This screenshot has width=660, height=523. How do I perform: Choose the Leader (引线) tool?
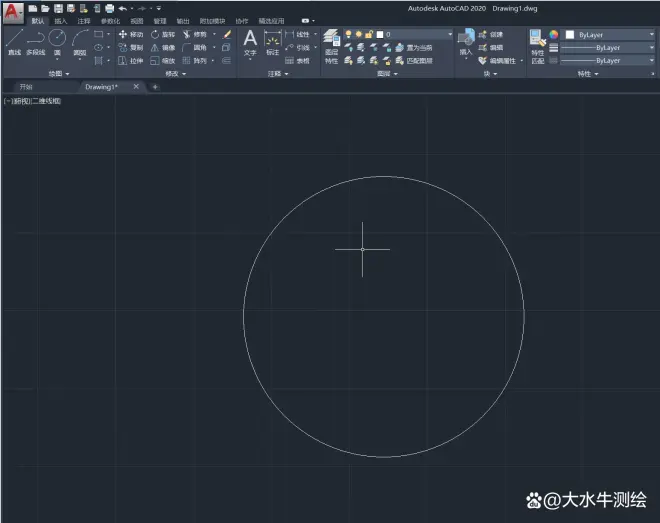click(x=298, y=48)
